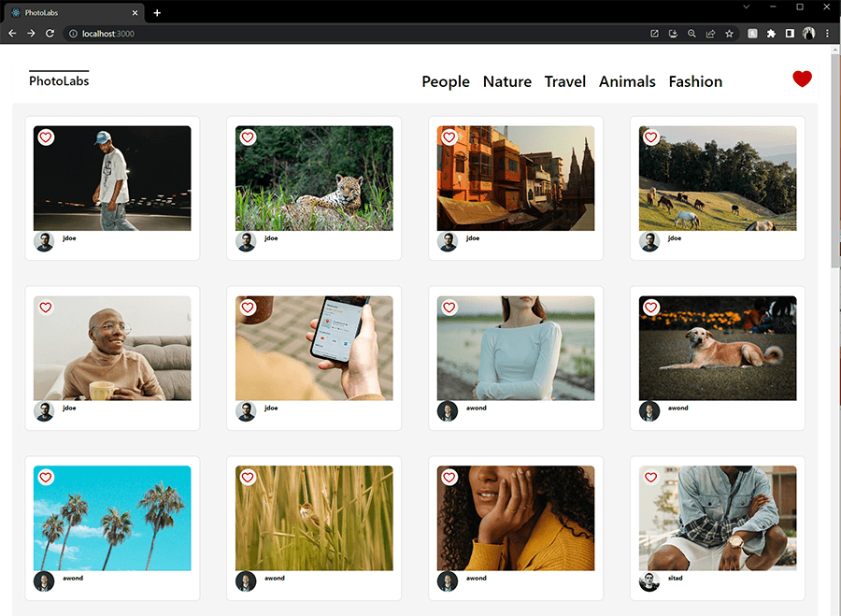The width and height of the screenshot is (841, 616).
Task: Open favorites using the red heart badge
Action: (x=802, y=79)
